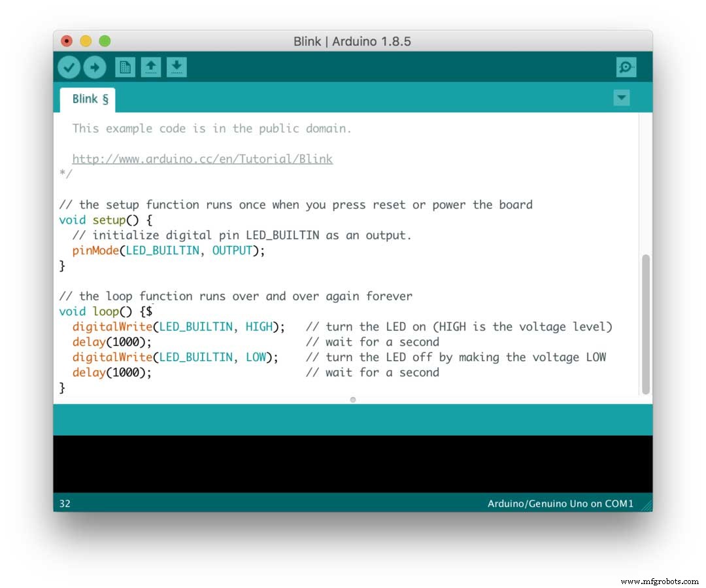Image resolution: width=706 pixels, height=588 pixels.
Task: Click inside the black console output area
Action: coord(353,463)
